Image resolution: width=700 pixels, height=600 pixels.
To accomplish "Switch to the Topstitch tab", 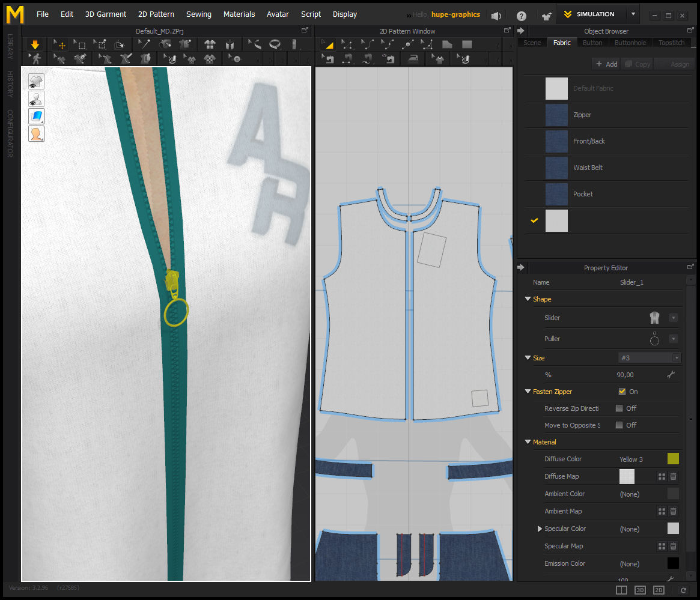I will pyautogui.click(x=671, y=43).
